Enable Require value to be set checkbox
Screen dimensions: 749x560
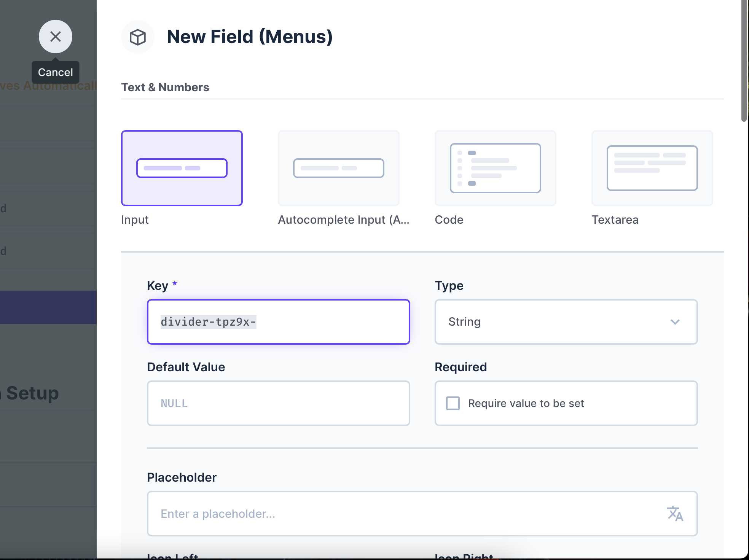click(x=453, y=403)
